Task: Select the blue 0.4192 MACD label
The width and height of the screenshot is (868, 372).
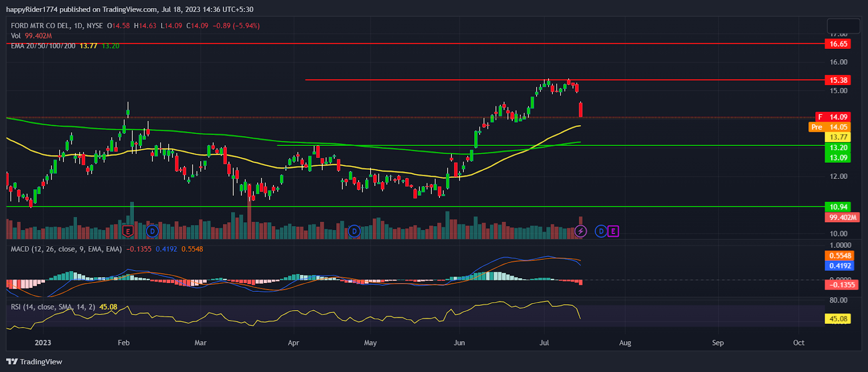Action: (840, 266)
